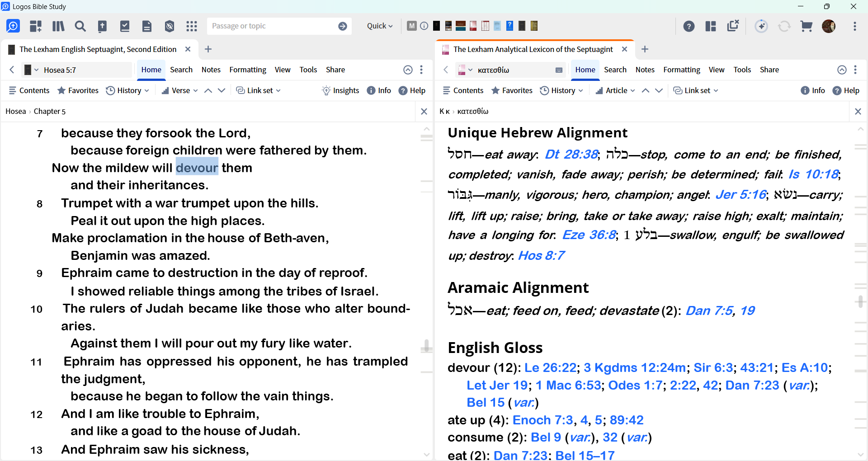Viewport: 868px width, 461px height.
Task: Collapse the Lexicon toolbar with the up-circle icon
Action: coord(842,70)
